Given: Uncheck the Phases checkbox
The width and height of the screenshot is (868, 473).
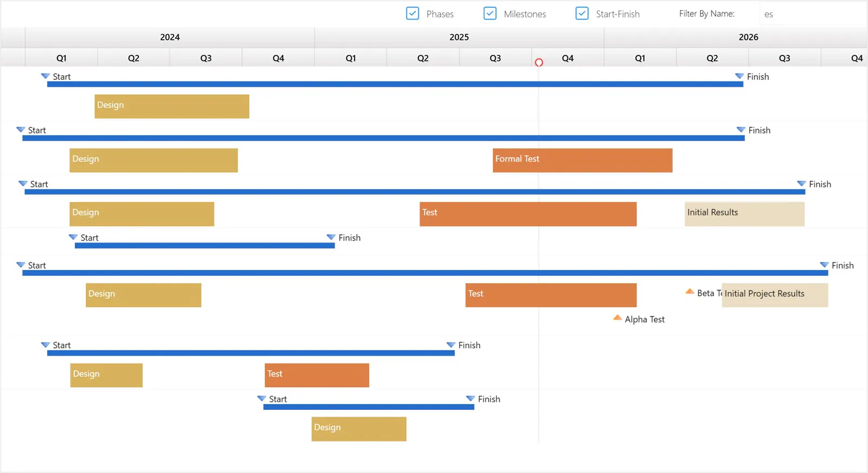Looking at the screenshot, I should (x=412, y=14).
